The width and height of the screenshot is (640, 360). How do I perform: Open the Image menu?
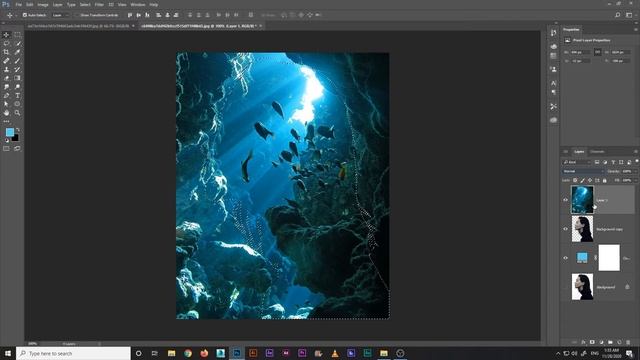[x=43, y=4]
